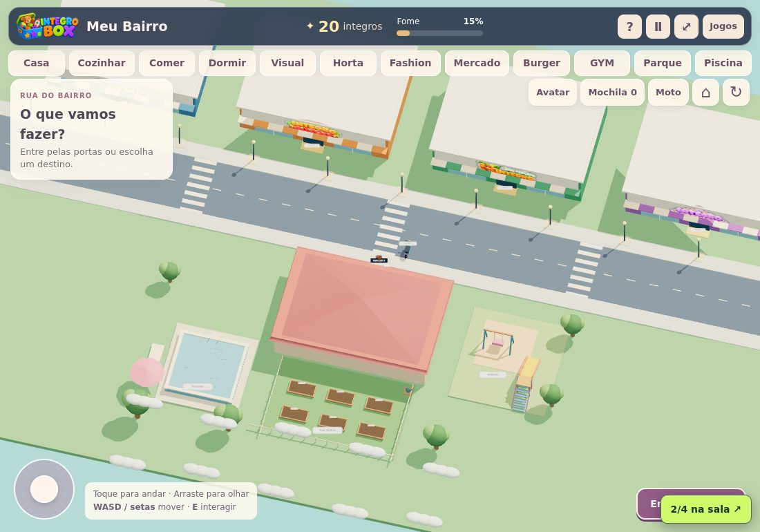760x532 pixels.
Task: Open the Jogos menu
Action: [723, 26]
